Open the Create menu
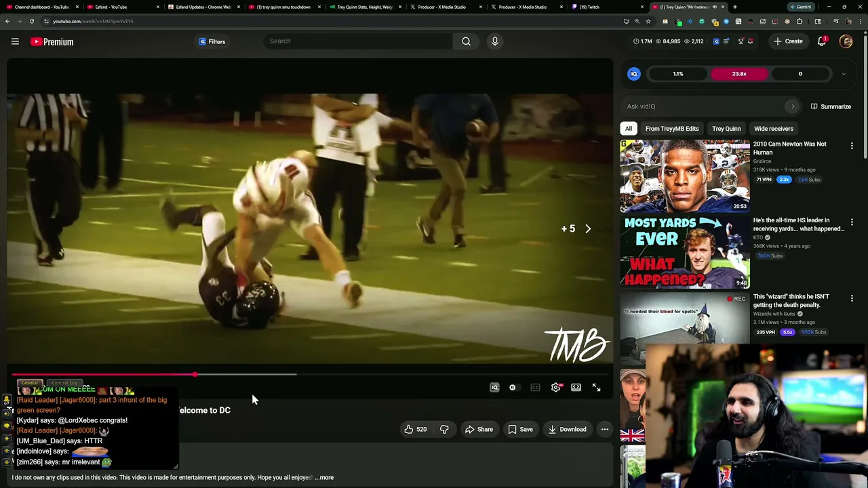Viewport: 868px width, 488px height. [x=788, y=41]
